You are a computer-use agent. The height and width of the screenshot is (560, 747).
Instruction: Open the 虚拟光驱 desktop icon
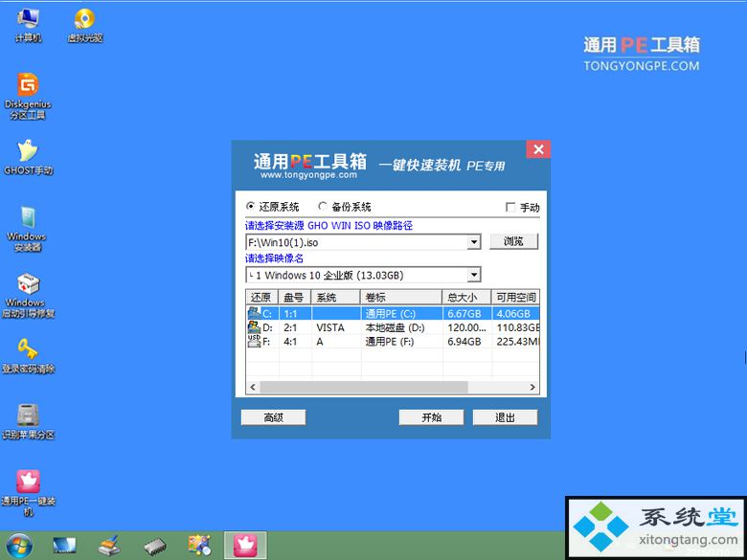pyautogui.click(x=85, y=25)
